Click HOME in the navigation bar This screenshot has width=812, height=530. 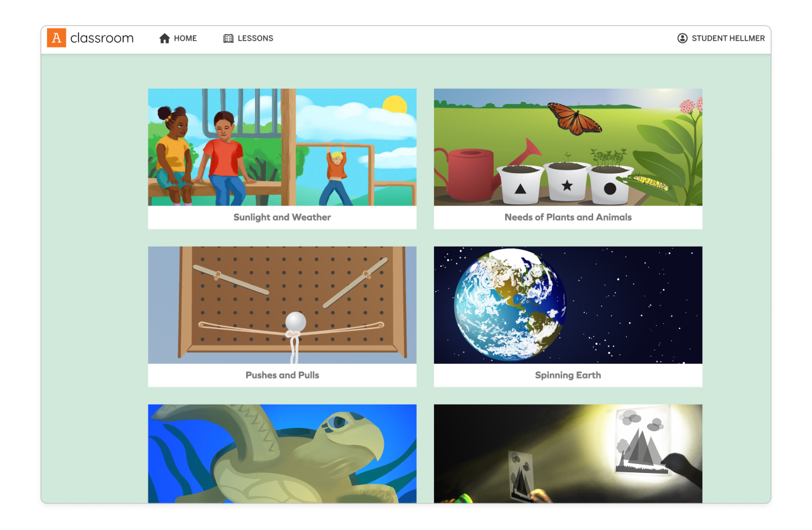pyautogui.click(x=185, y=38)
